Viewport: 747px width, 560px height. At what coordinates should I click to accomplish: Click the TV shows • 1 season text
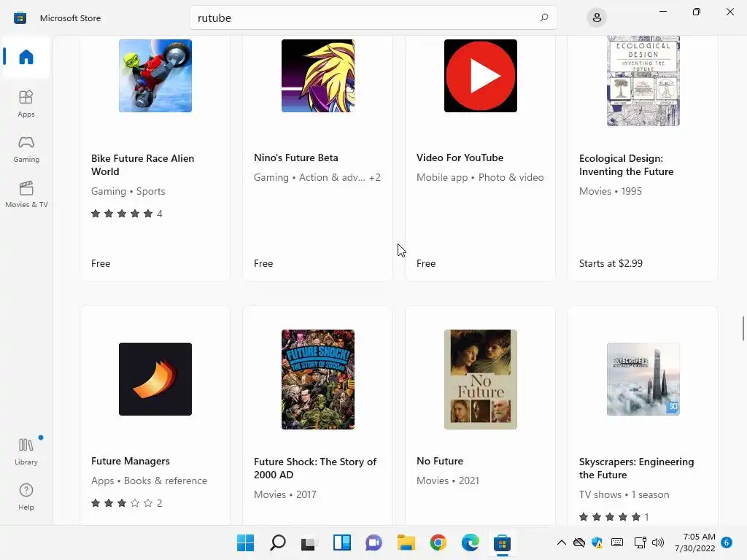click(624, 495)
